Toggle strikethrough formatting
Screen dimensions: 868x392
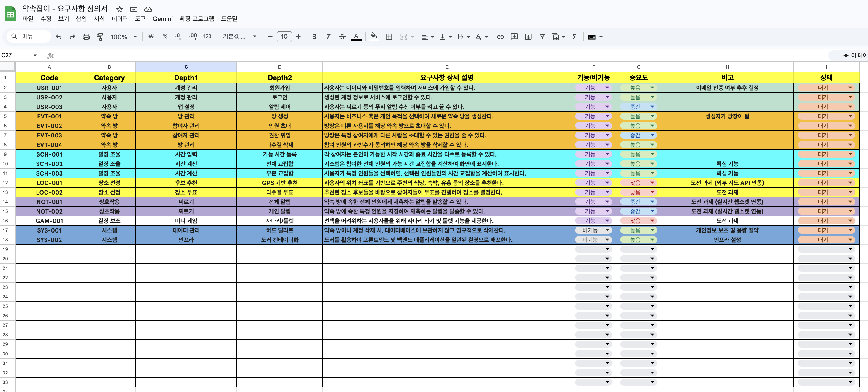(x=342, y=37)
